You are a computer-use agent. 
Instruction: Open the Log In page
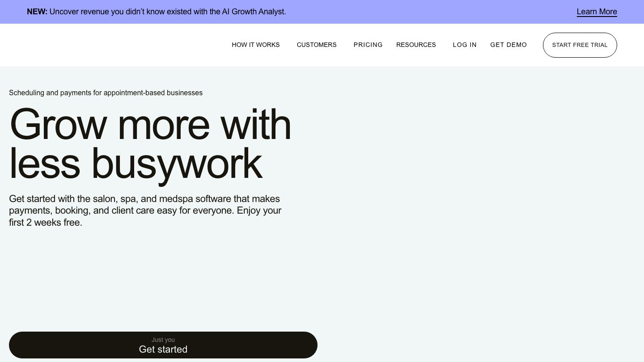pos(465,45)
